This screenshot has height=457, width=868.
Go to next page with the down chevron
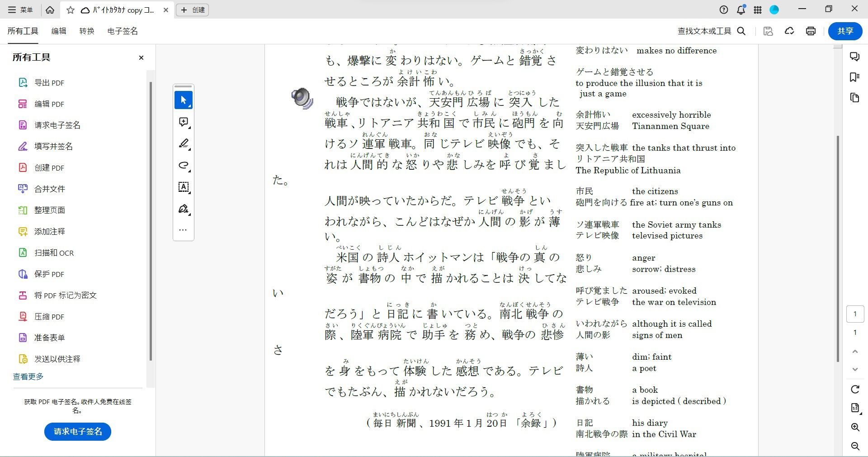point(854,369)
